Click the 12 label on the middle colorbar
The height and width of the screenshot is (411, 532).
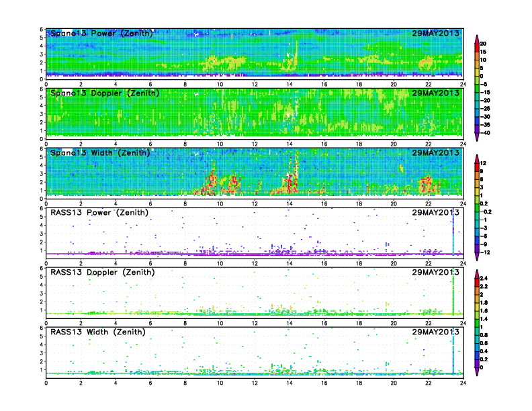(x=483, y=163)
